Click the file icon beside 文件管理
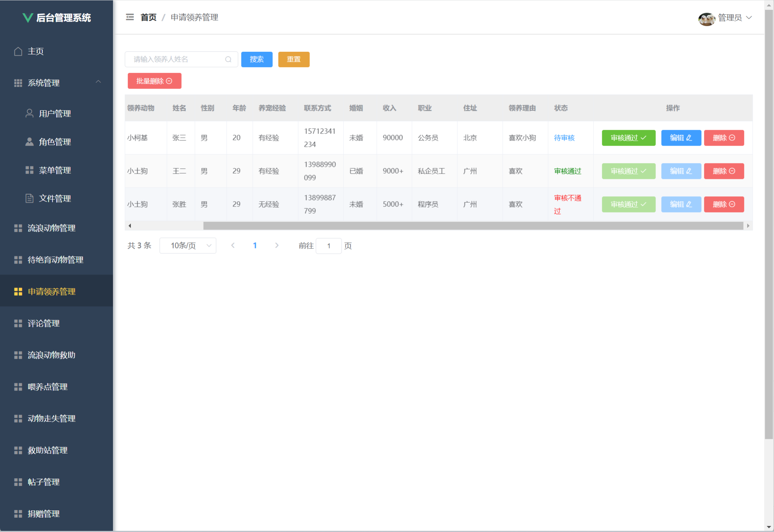 (x=30, y=199)
